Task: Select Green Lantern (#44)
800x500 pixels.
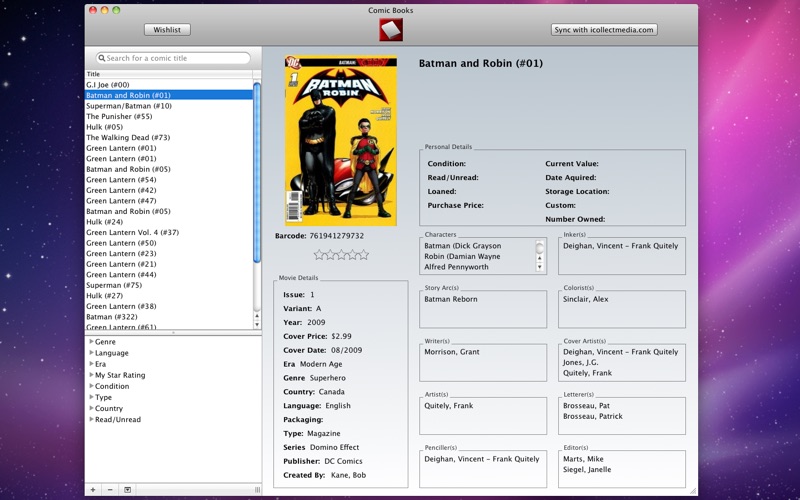Action: pos(169,274)
